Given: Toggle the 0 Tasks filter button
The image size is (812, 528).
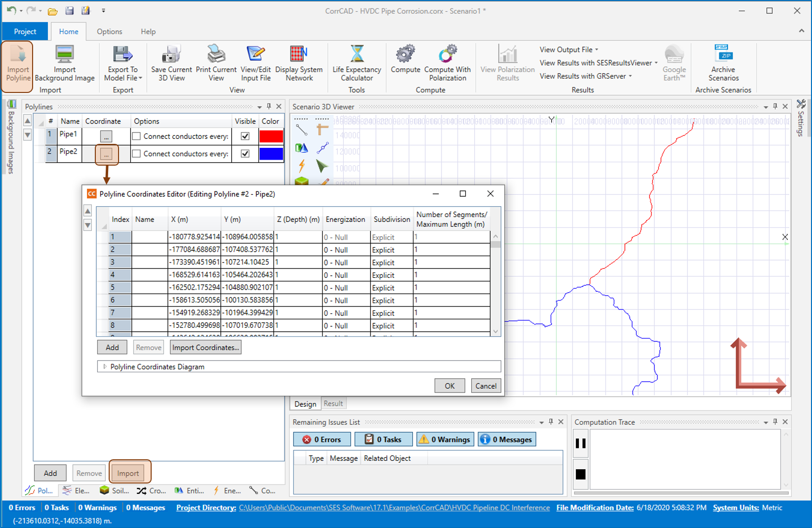Looking at the screenshot, I should coord(383,440).
